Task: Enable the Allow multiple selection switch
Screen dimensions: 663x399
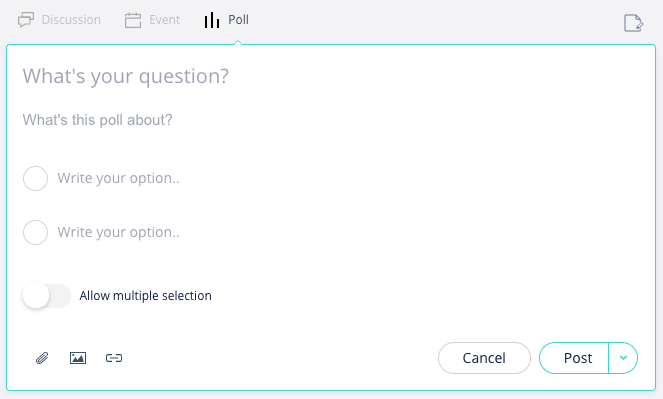Action: pyautogui.click(x=47, y=295)
